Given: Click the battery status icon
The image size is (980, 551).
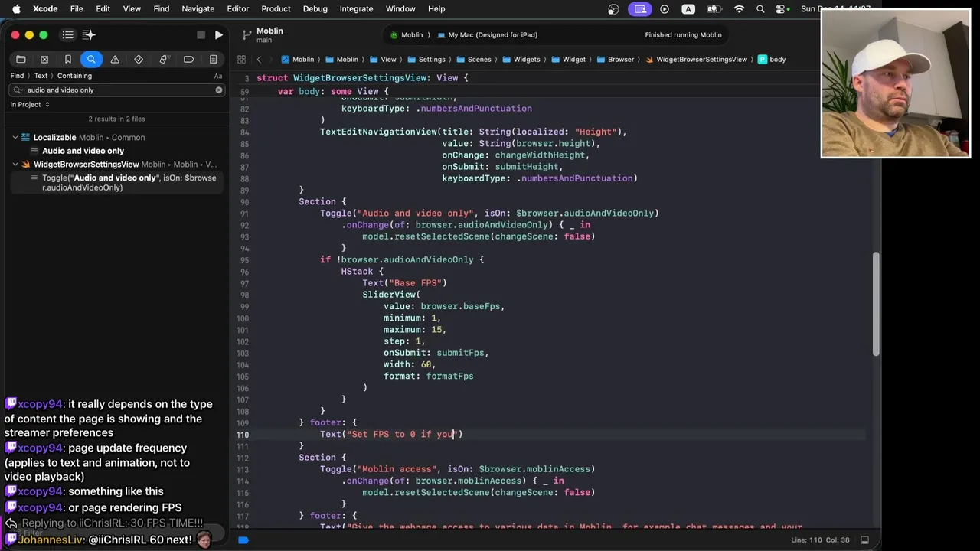Looking at the screenshot, I should click(714, 8).
